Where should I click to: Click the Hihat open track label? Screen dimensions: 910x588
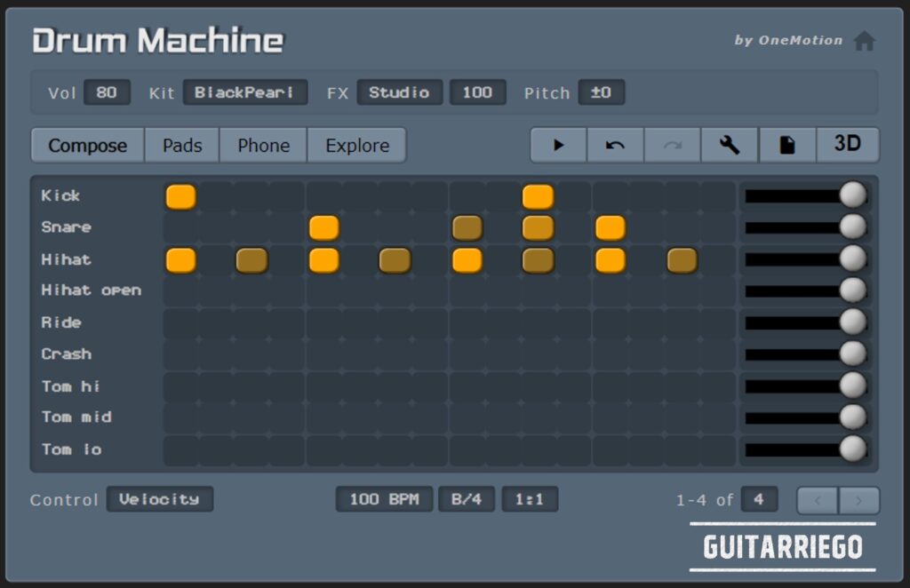coord(92,290)
